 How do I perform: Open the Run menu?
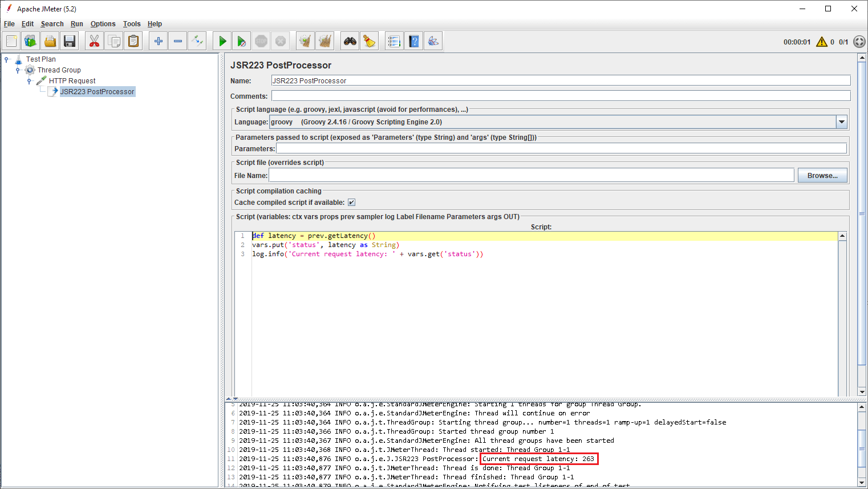[x=77, y=24]
